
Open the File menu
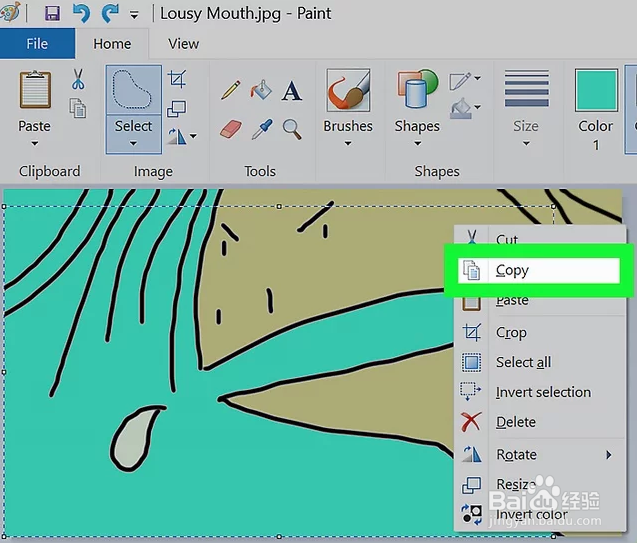click(x=37, y=43)
